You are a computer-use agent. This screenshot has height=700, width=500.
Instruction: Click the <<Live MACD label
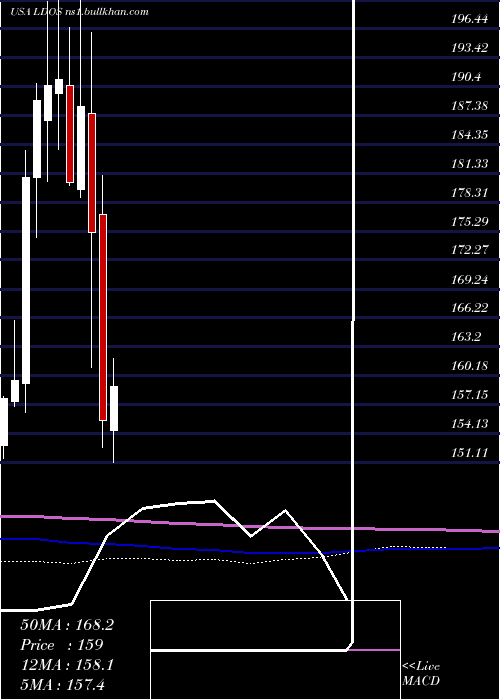(421, 673)
